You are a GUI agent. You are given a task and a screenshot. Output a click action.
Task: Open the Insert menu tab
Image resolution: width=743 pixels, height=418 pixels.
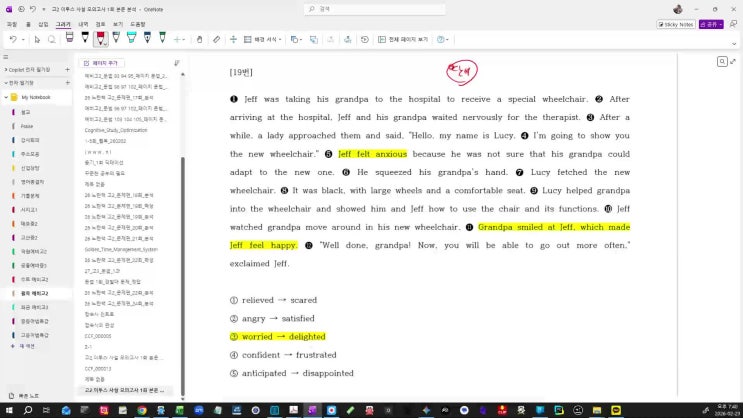click(x=43, y=23)
